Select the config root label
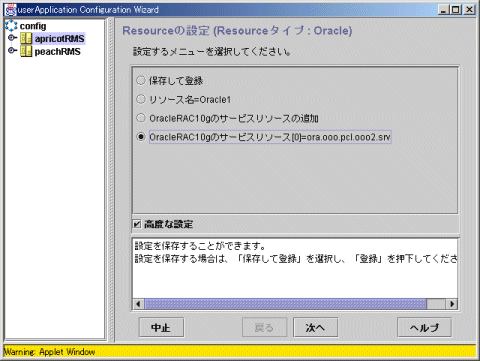Image resolution: width=480 pixels, height=361 pixels. pyautogui.click(x=33, y=26)
